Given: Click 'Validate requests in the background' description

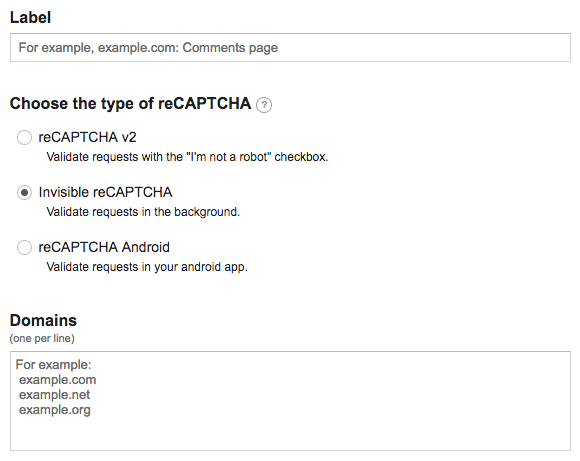Looking at the screenshot, I should coord(143,212).
